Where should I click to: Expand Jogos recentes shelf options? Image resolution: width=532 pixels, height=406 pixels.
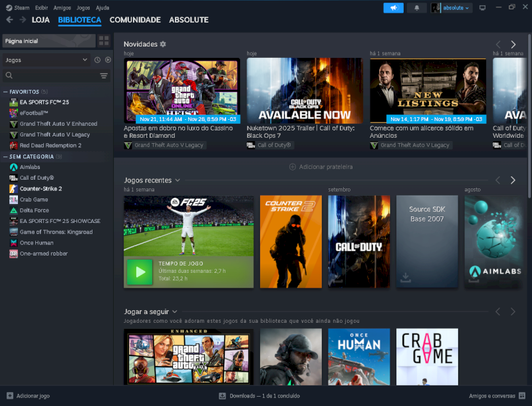178,180
